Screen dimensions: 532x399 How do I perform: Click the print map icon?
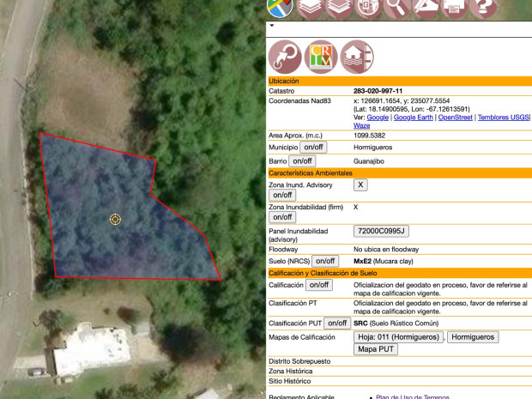[x=454, y=7]
